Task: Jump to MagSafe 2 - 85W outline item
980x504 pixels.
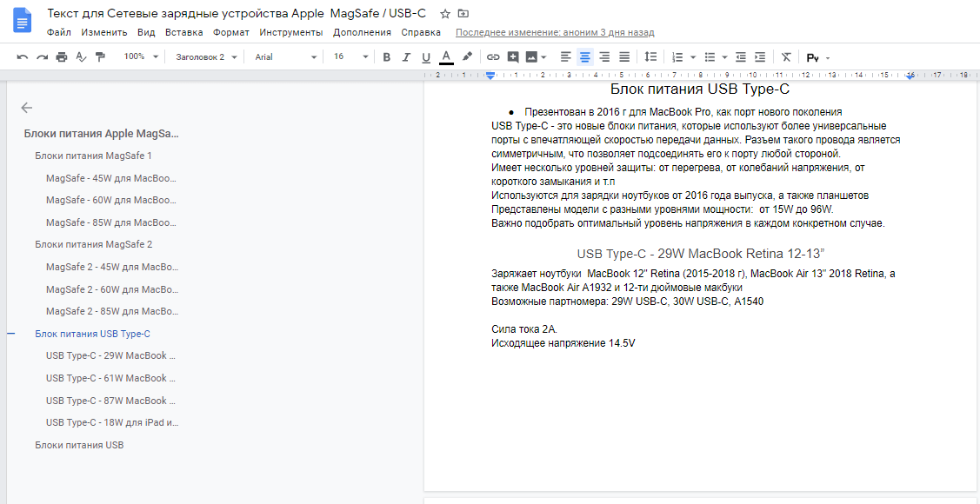Action: coord(112,311)
